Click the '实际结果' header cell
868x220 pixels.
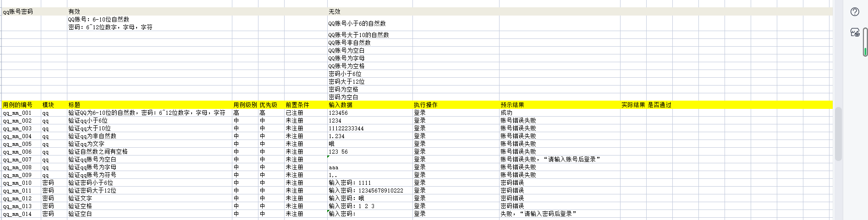(x=633, y=105)
